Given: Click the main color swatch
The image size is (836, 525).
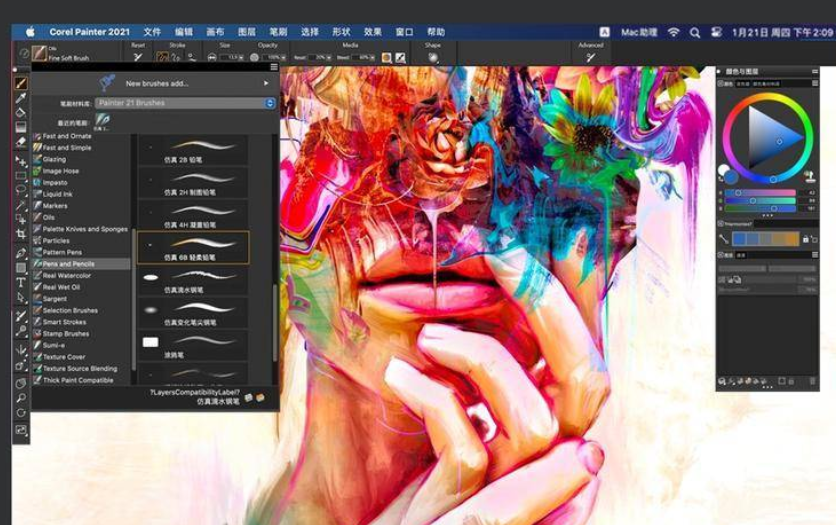Looking at the screenshot, I should pos(731,176).
